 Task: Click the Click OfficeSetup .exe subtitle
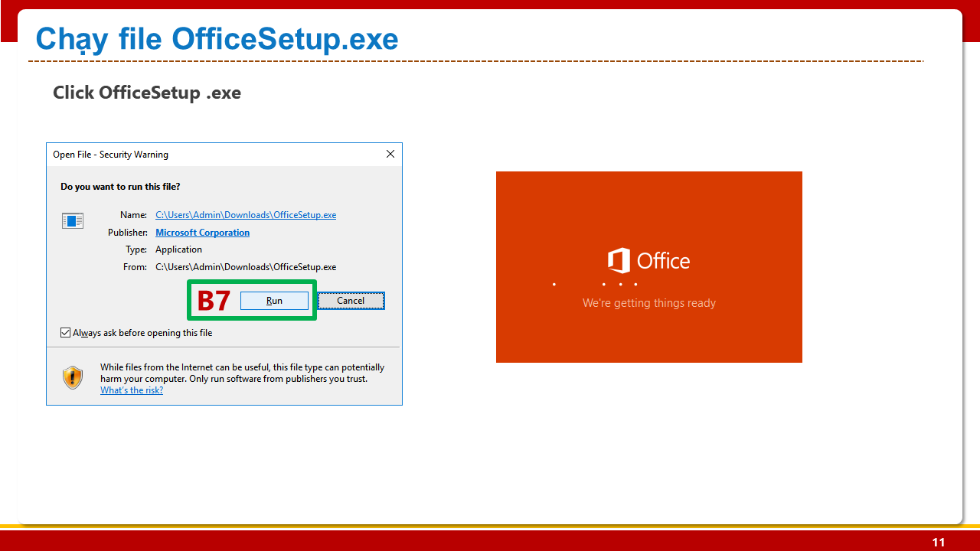point(147,93)
